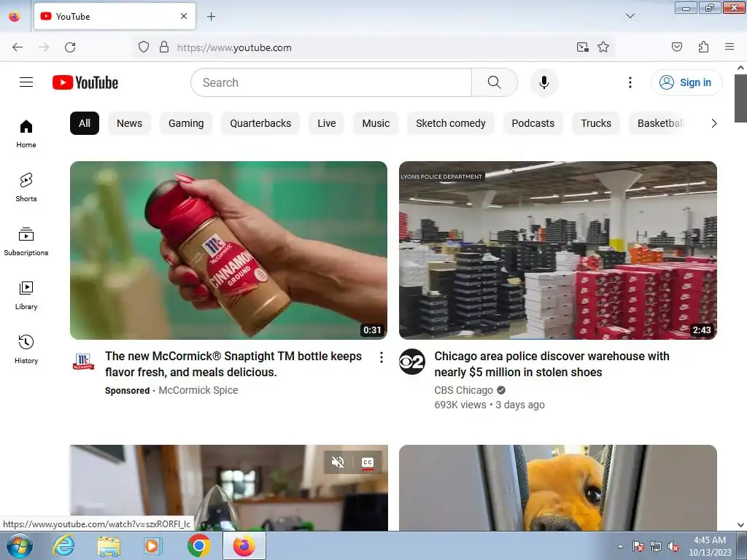Open Windows Start button
This screenshot has width=747, height=560.
[20, 545]
